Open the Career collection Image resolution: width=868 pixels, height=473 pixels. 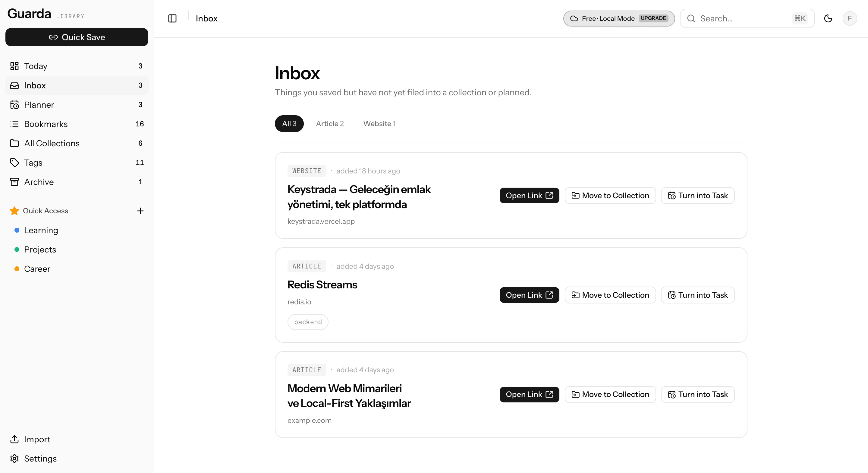(x=77, y=269)
